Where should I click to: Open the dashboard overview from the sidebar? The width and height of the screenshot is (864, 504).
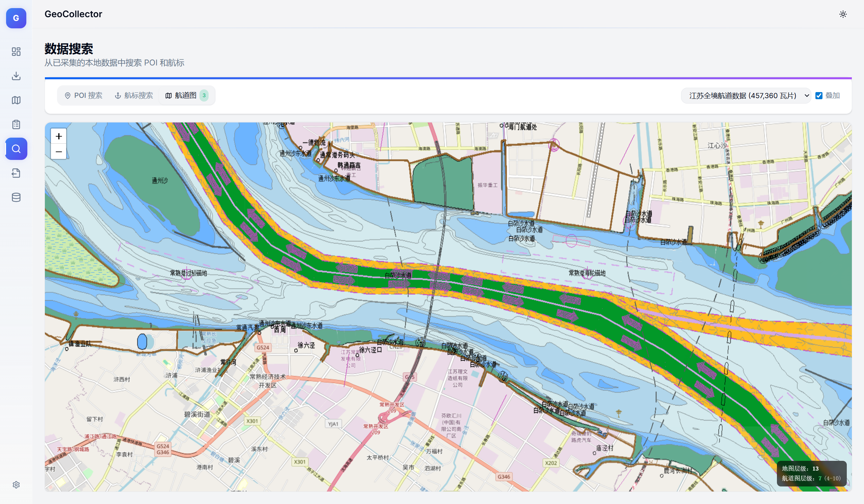coord(16,51)
